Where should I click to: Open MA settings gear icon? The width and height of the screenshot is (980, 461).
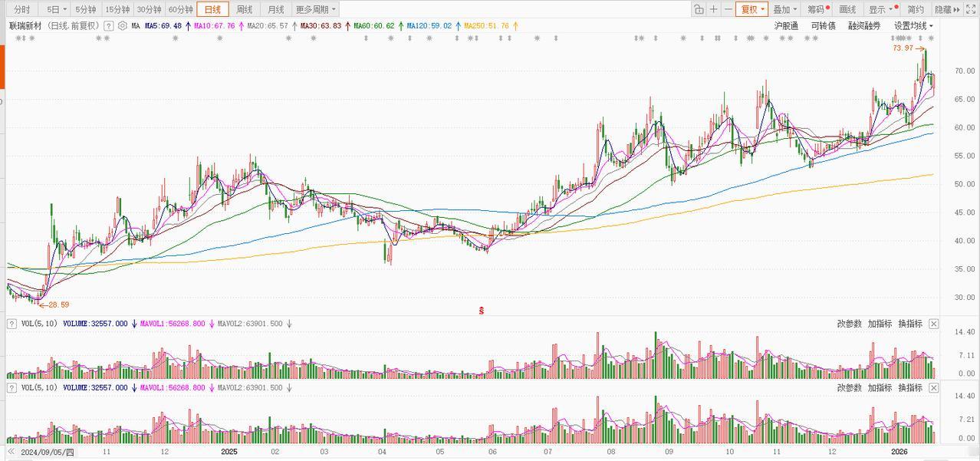[123, 25]
